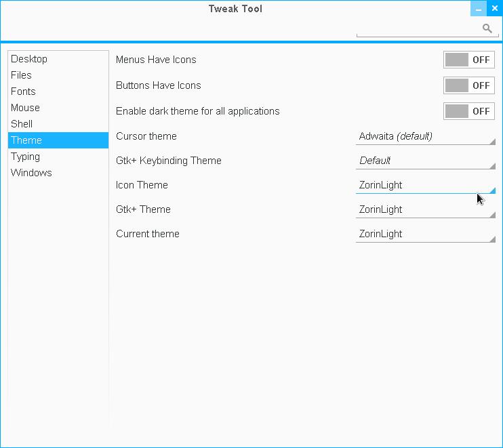503x448 pixels.
Task: Select the Shell category
Action: coord(22,124)
